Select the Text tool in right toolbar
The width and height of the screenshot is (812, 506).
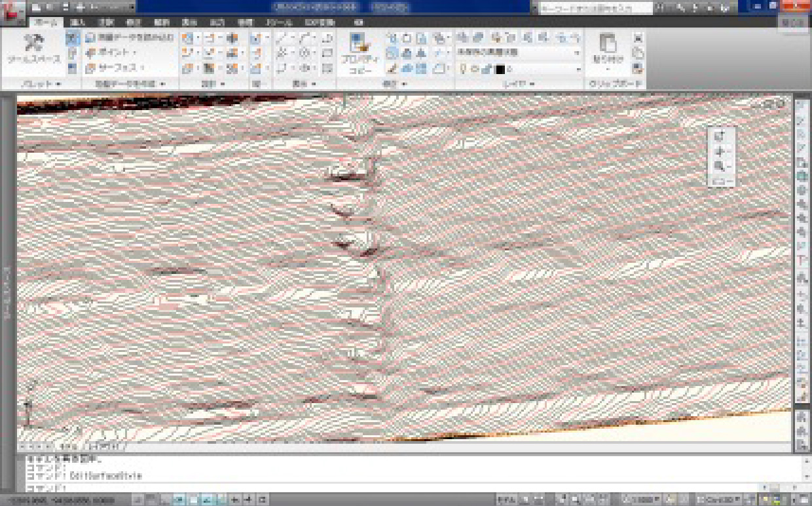tap(802, 262)
